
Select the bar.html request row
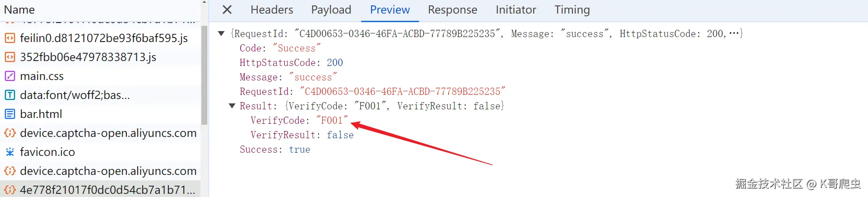41,114
